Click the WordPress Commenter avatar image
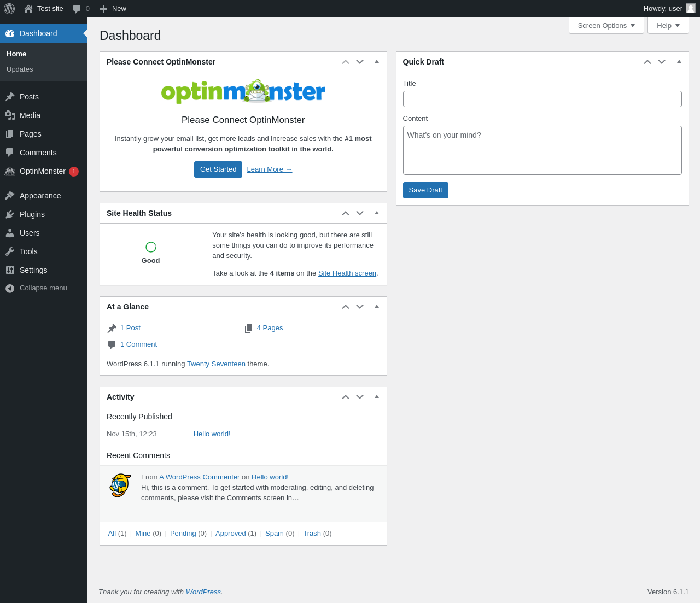The height and width of the screenshot is (603, 700). pyautogui.click(x=120, y=485)
